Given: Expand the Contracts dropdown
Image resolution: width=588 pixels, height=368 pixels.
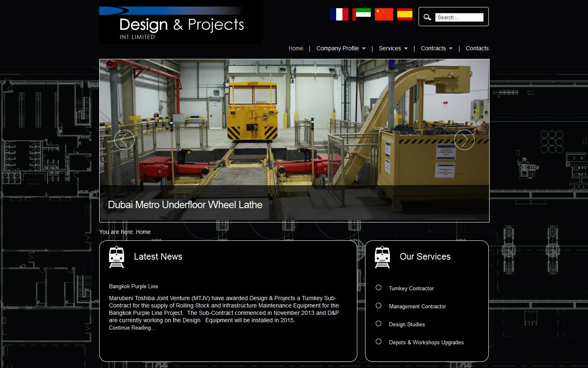Looking at the screenshot, I should tap(436, 48).
